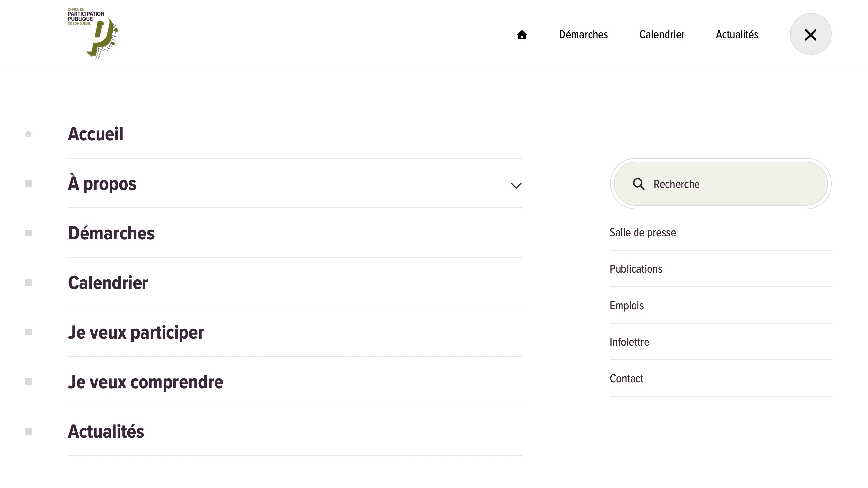The width and height of the screenshot is (868, 488).
Task: Open the Salle de presse link
Action: (x=643, y=232)
